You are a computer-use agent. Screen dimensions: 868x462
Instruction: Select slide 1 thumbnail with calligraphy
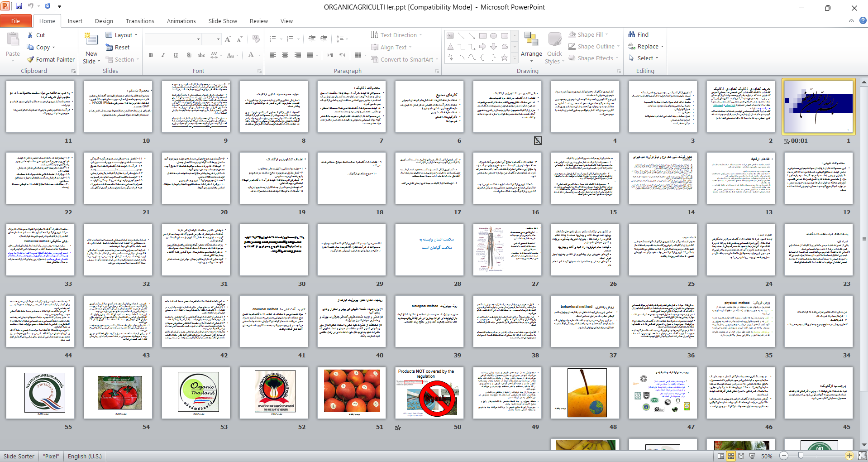tap(818, 106)
